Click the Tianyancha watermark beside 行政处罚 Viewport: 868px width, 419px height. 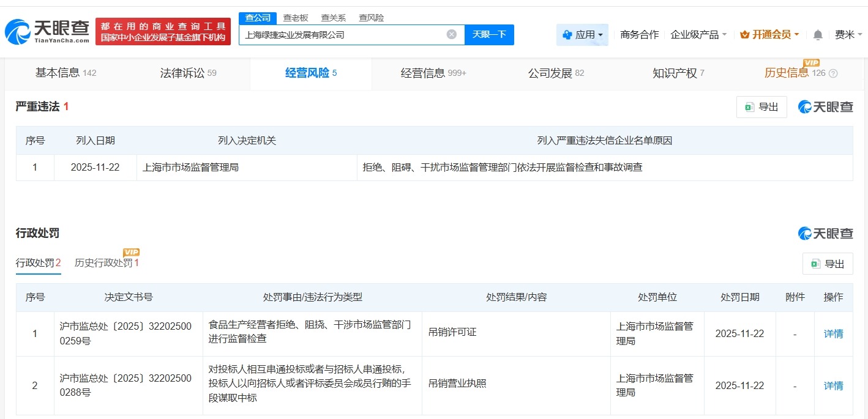coord(825,233)
